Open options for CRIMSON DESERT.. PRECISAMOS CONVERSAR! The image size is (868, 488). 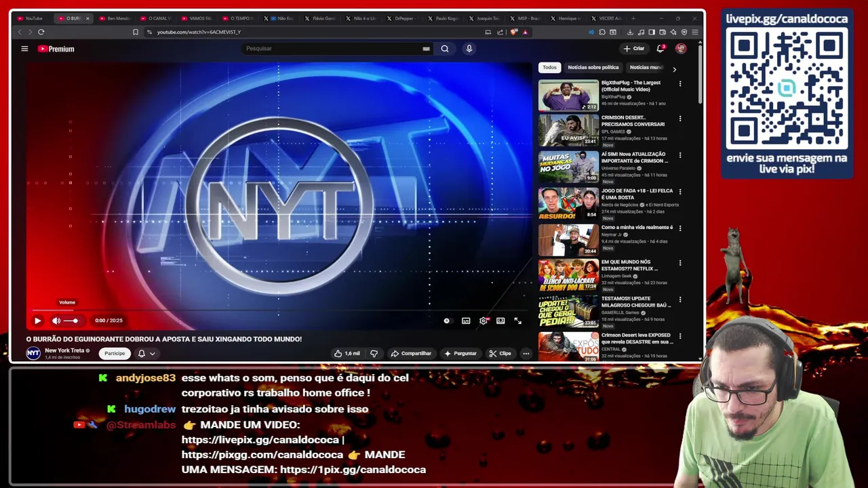[x=680, y=119]
